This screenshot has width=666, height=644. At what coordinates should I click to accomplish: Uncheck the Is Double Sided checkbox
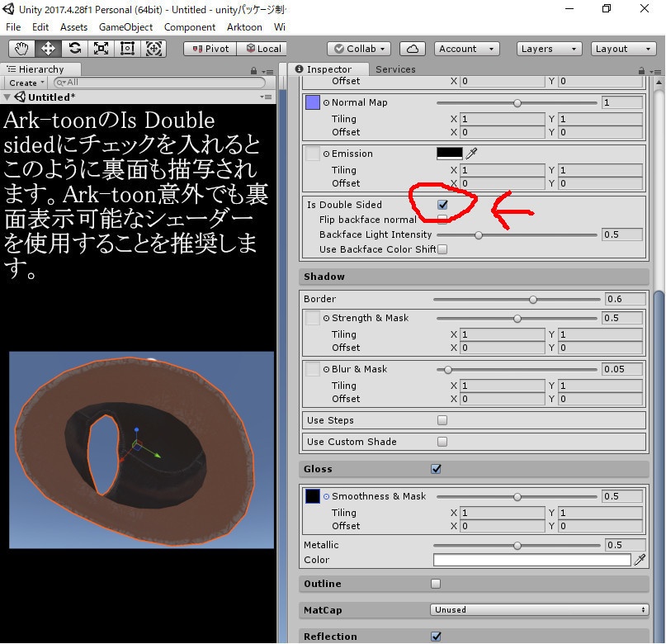click(442, 205)
